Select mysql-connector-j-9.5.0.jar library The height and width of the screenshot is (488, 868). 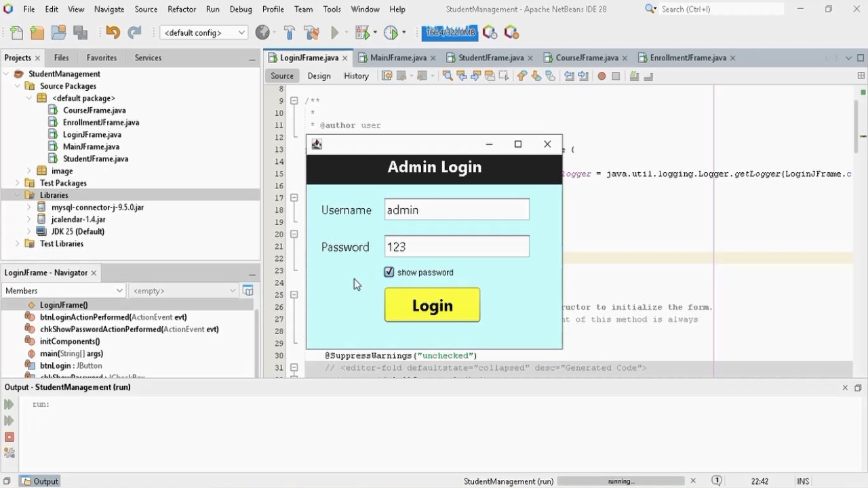coord(97,207)
